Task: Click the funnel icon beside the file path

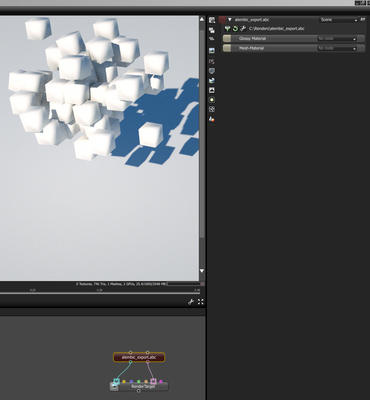Action: pyautogui.click(x=227, y=29)
